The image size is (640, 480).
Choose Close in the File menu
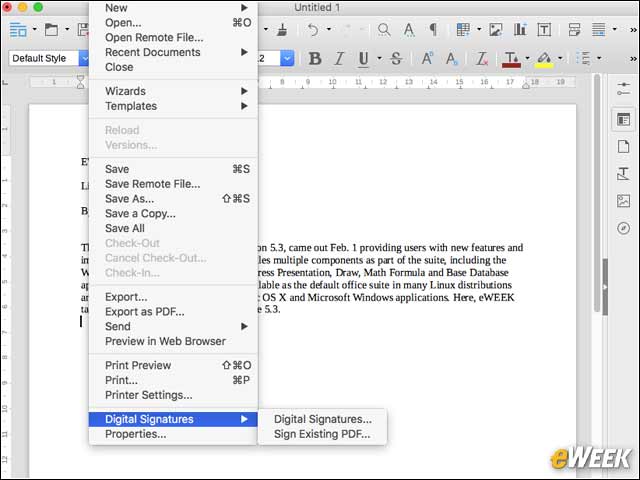pos(173,67)
